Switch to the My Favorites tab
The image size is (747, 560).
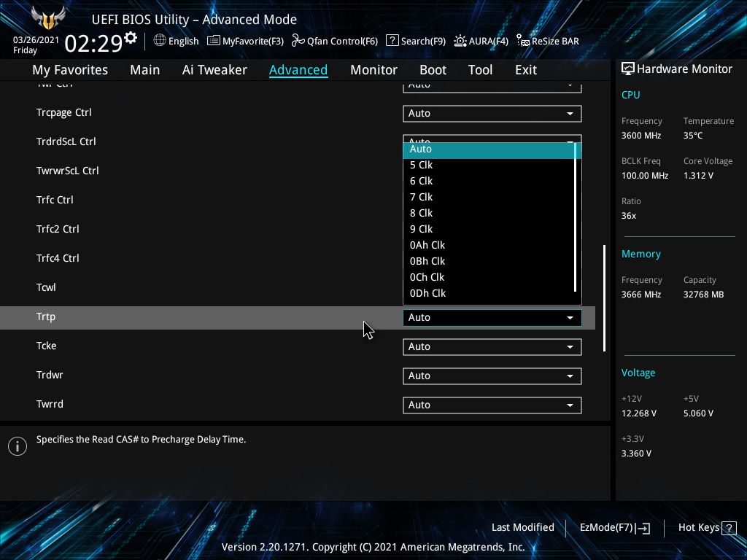point(70,70)
